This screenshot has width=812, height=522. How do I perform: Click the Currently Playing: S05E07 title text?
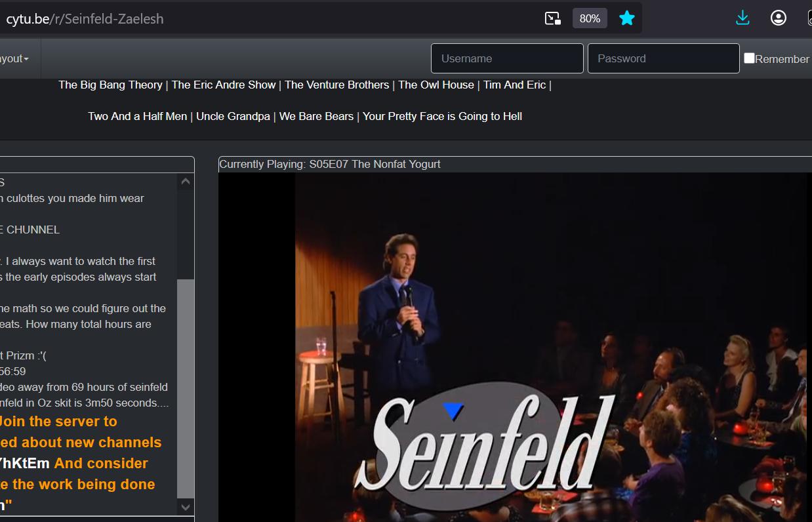(x=330, y=164)
